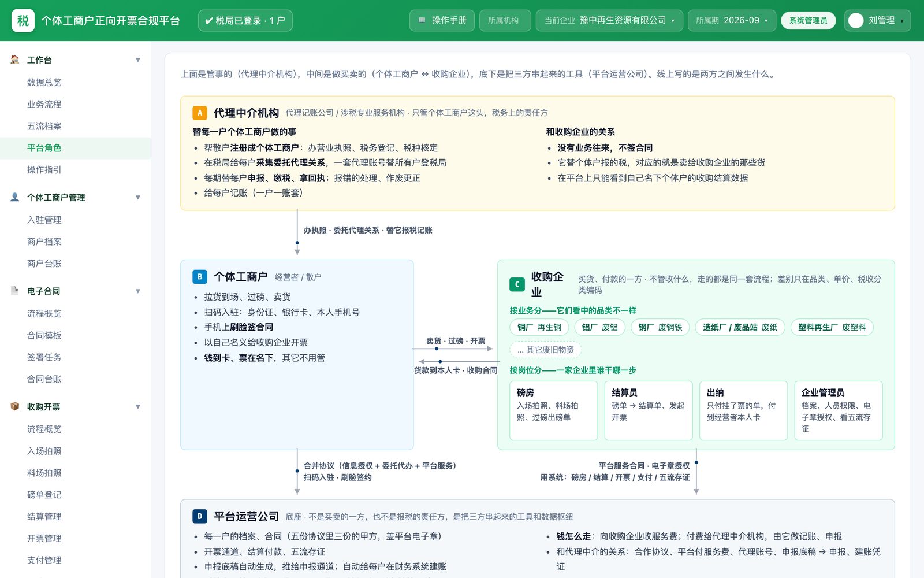924x578 pixels.
Task: Click the 工作台 house icon
Action: (x=15, y=60)
